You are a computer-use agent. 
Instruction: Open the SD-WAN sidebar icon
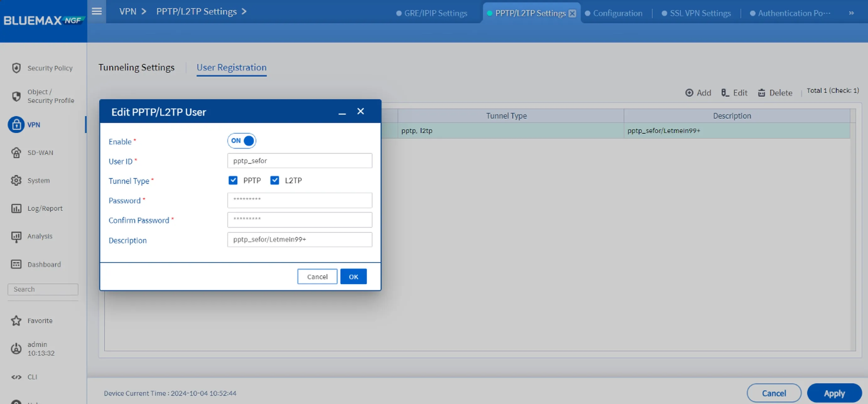tap(16, 153)
